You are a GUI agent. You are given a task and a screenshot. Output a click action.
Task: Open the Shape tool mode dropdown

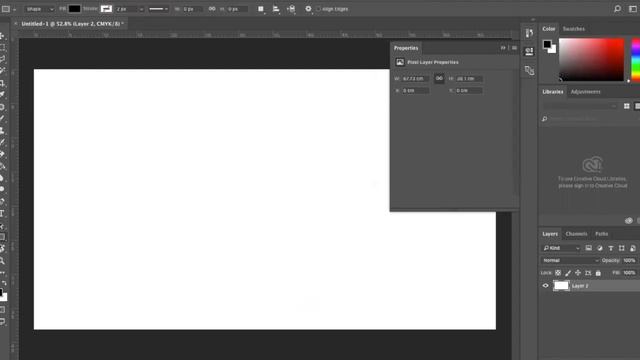(39, 9)
